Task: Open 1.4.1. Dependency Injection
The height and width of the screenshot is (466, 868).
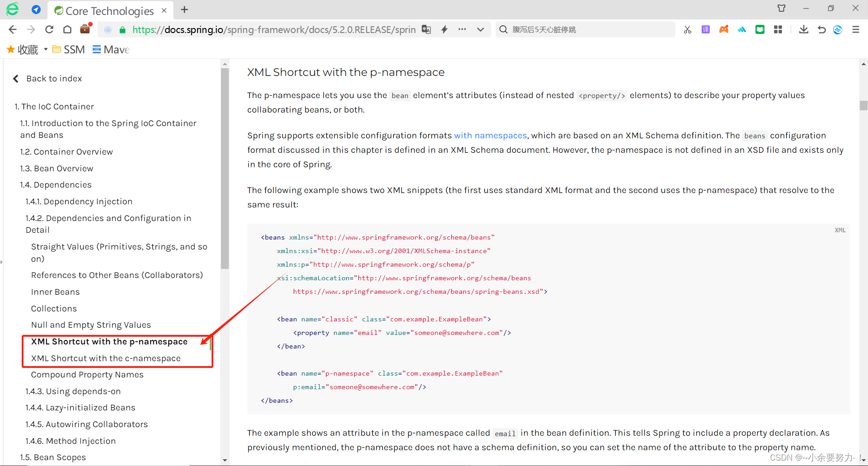Action: click(79, 202)
